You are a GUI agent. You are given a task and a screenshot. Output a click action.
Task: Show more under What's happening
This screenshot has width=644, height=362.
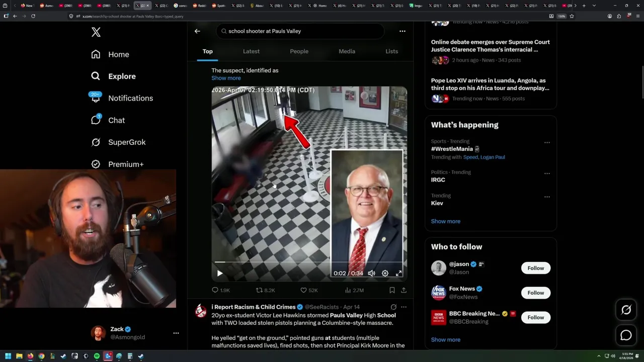coord(445,221)
